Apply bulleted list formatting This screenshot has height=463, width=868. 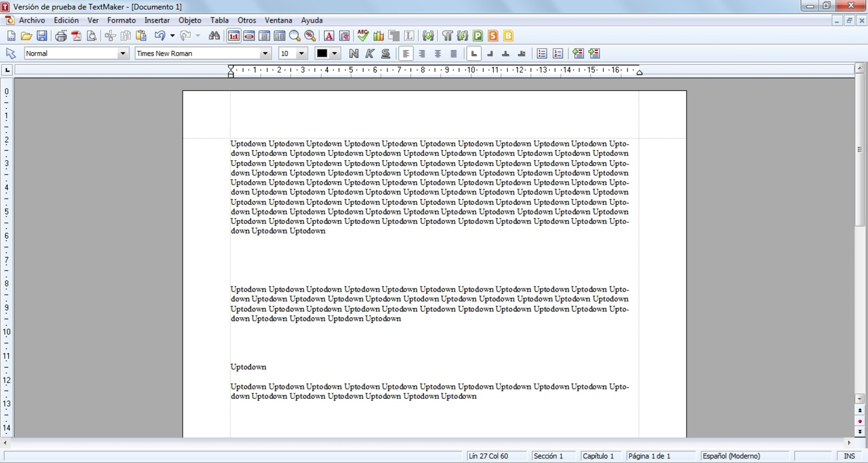pos(542,53)
